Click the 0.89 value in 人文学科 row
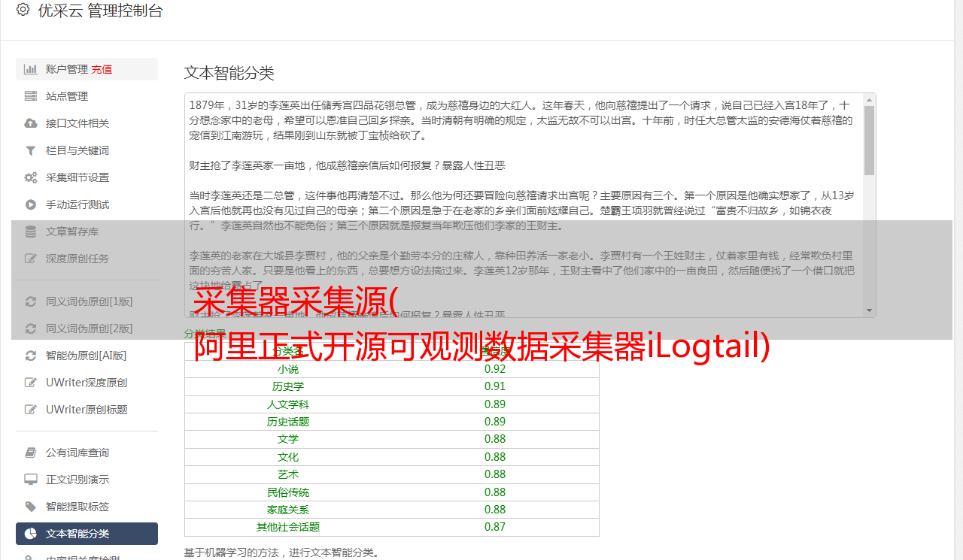 click(495, 404)
